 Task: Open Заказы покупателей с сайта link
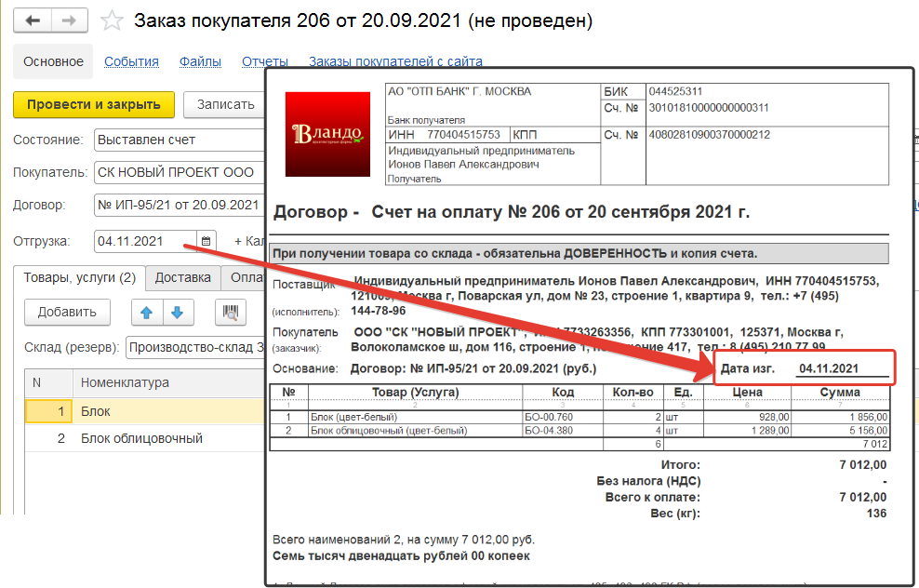395,61
